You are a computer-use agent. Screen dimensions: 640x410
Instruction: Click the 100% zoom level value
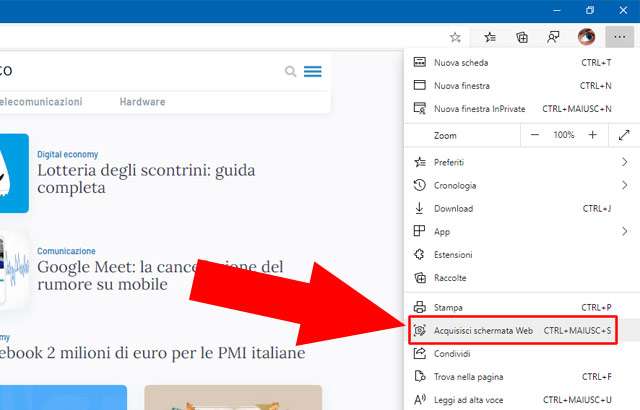pos(564,135)
